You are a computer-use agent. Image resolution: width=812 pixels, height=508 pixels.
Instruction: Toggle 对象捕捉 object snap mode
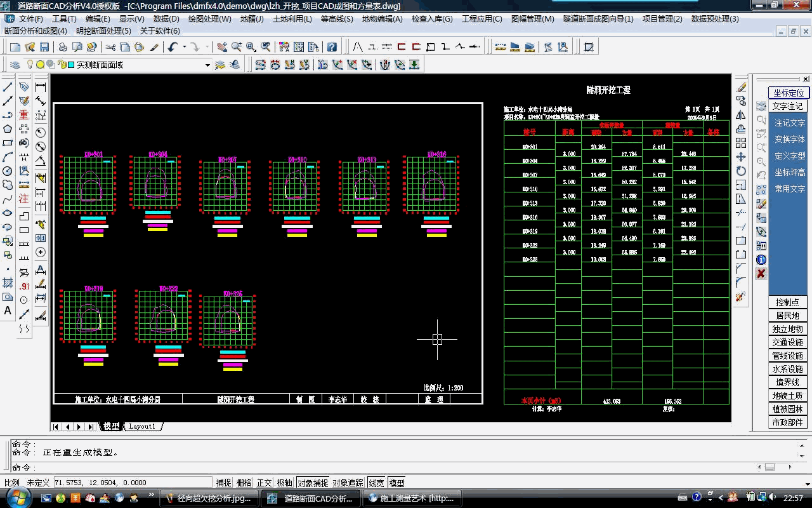click(312, 483)
